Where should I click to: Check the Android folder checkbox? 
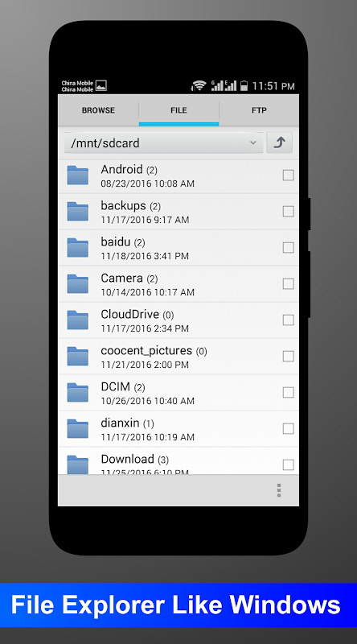(x=289, y=175)
